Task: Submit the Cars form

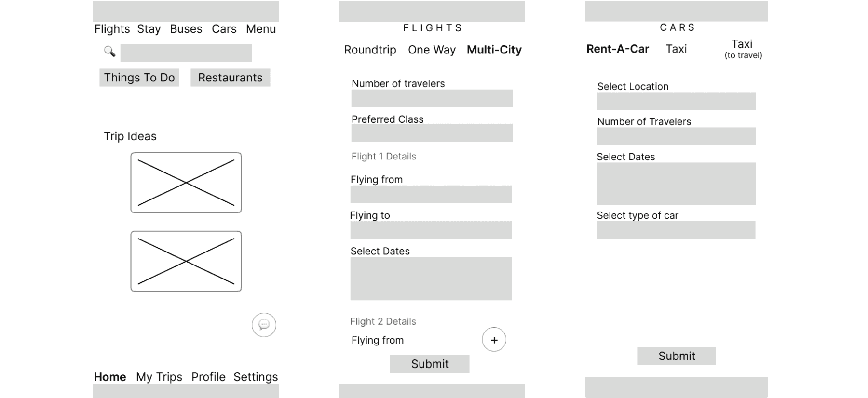Action: (x=677, y=356)
